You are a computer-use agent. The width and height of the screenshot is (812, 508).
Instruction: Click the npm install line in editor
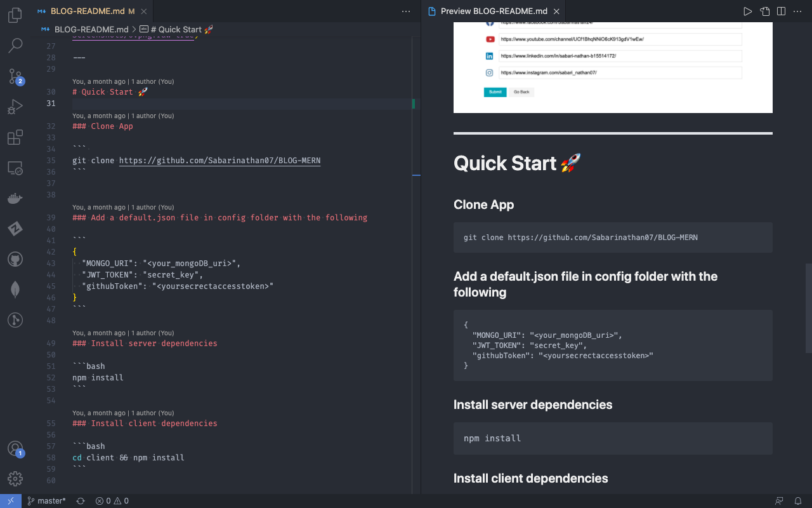98,378
